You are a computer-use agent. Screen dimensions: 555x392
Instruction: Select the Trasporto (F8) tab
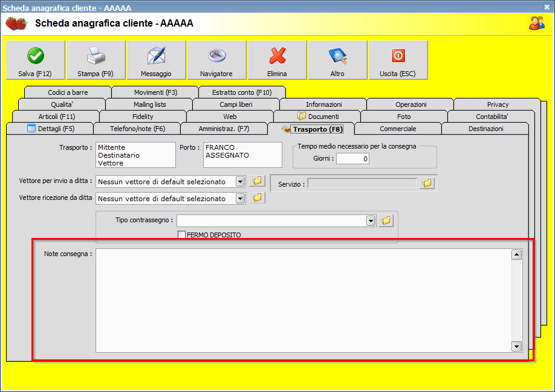(311, 129)
